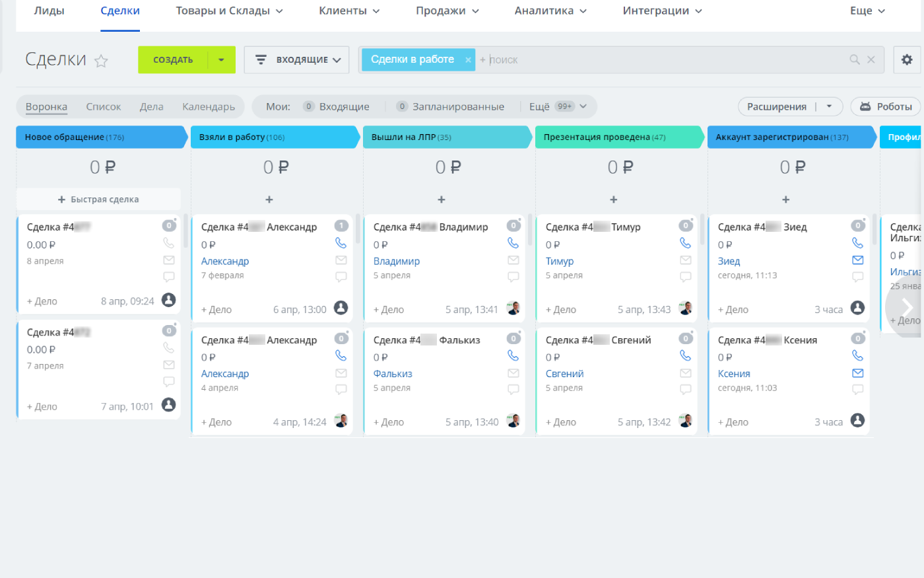Open the Входящие funnel dropdown

(x=297, y=59)
